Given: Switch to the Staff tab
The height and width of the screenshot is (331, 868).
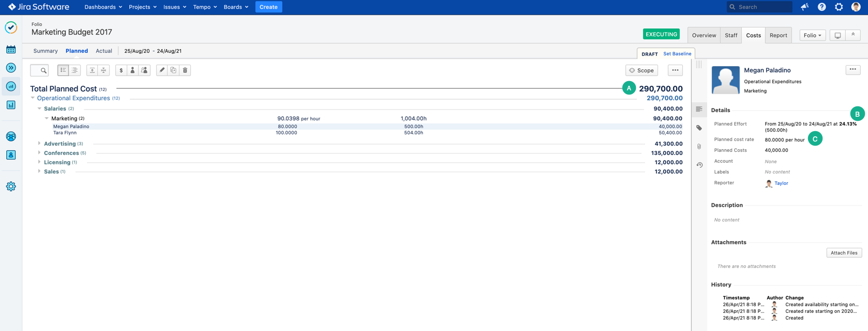Looking at the screenshot, I should (731, 35).
